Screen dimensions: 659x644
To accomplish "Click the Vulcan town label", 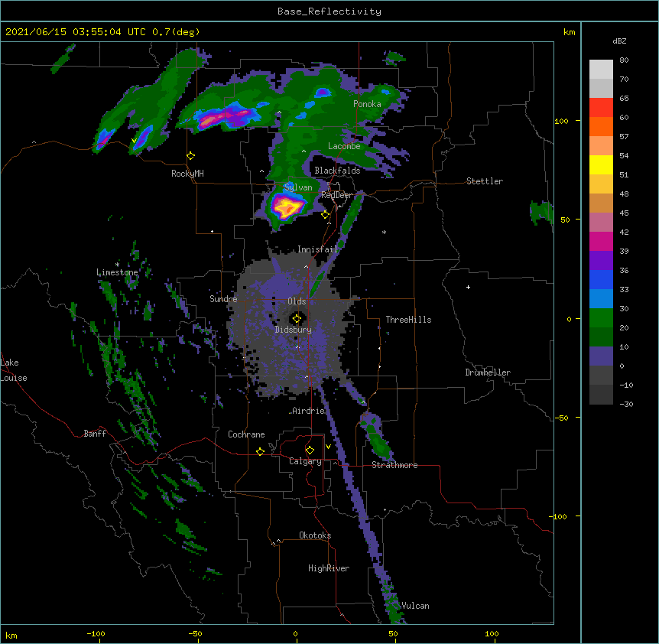I will click(x=415, y=606).
